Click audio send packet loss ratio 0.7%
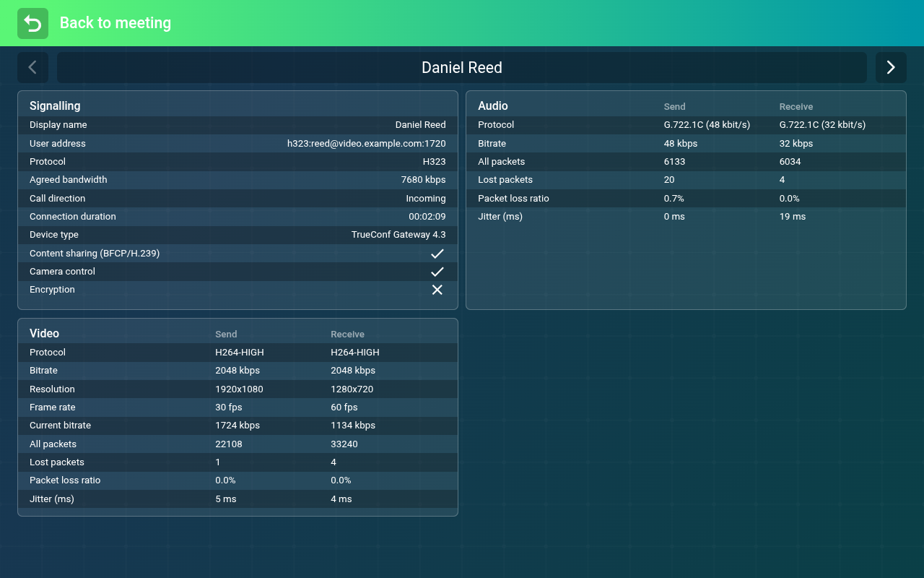The width and height of the screenshot is (924, 578). point(674,199)
